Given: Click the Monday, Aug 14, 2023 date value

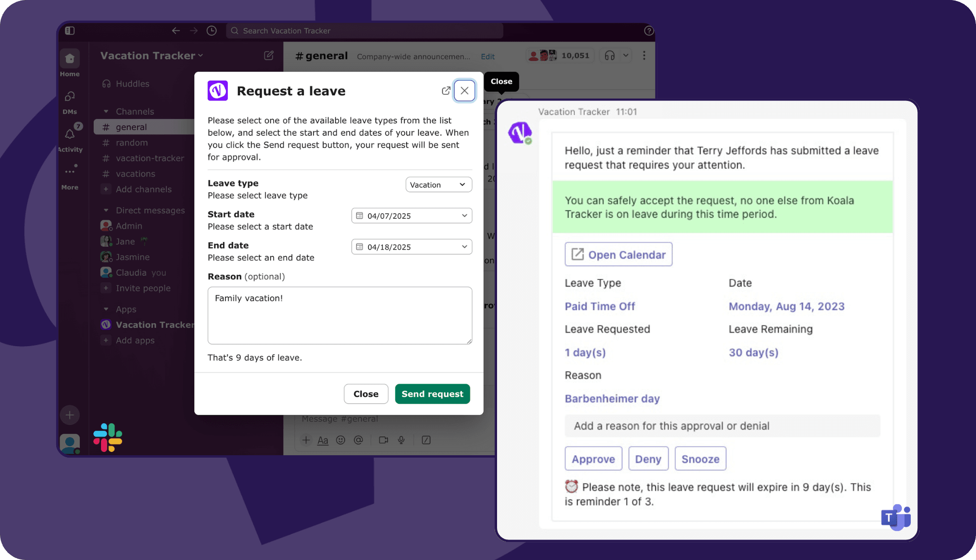Looking at the screenshot, I should tap(786, 306).
